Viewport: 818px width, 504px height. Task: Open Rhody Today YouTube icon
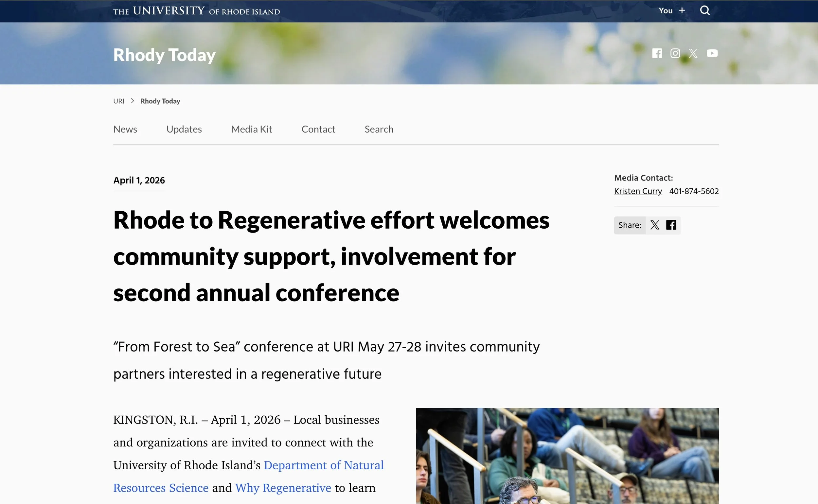pyautogui.click(x=712, y=53)
